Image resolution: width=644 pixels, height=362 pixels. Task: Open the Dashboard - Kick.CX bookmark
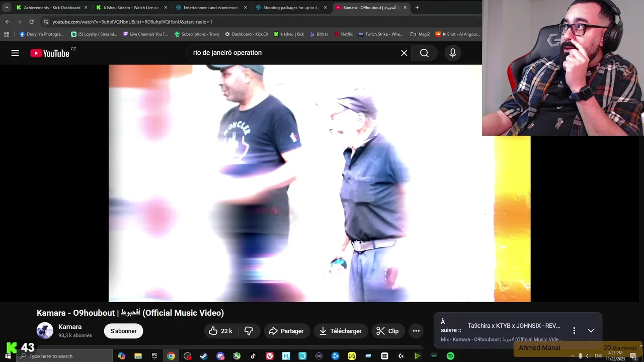[x=247, y=34]
